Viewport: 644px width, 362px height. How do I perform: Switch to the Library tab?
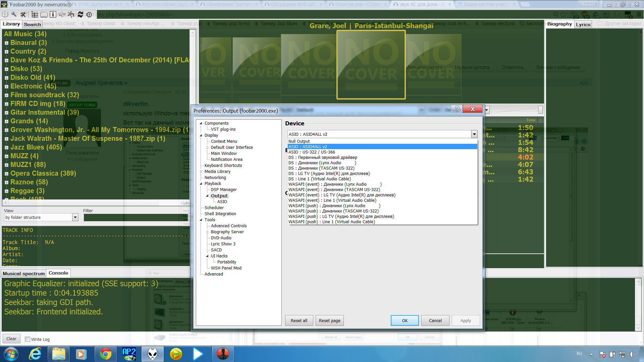pyautogui.click(x=11, y=24)
